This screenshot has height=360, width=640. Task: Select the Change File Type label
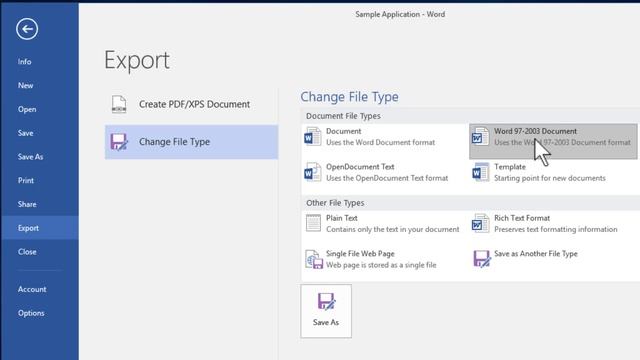tap(174, 142)
